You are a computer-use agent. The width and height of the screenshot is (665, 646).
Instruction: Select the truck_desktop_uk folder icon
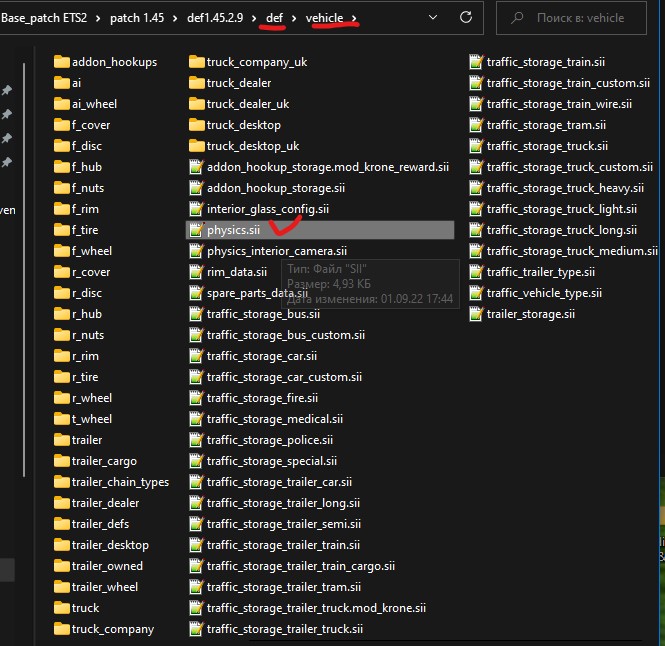[196, 146]
